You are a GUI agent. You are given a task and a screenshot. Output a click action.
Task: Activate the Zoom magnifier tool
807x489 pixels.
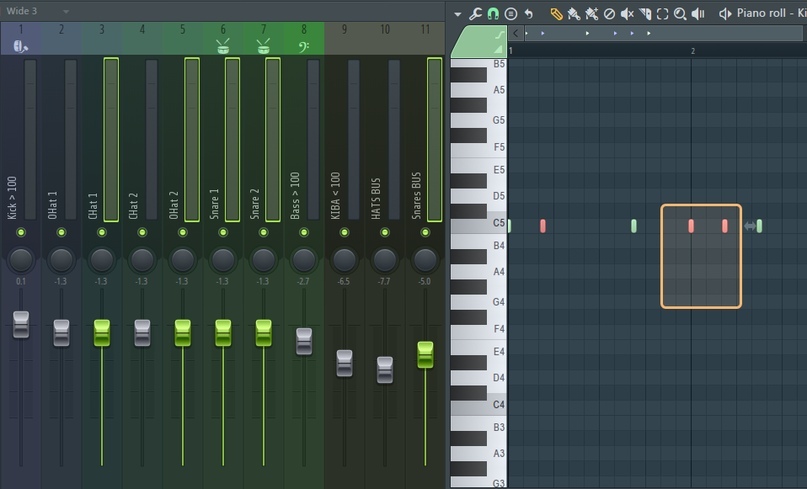click(x=680, y=14)
